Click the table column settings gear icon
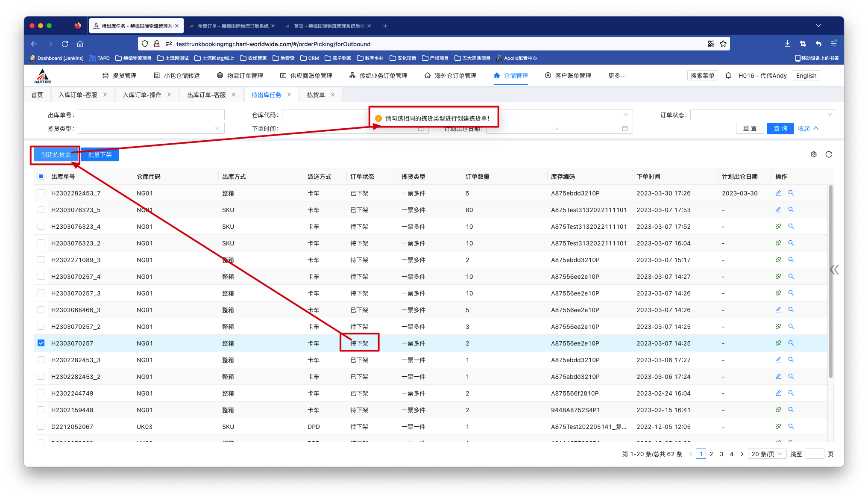The height and width of the screenshot is (499, 868). 814,154
